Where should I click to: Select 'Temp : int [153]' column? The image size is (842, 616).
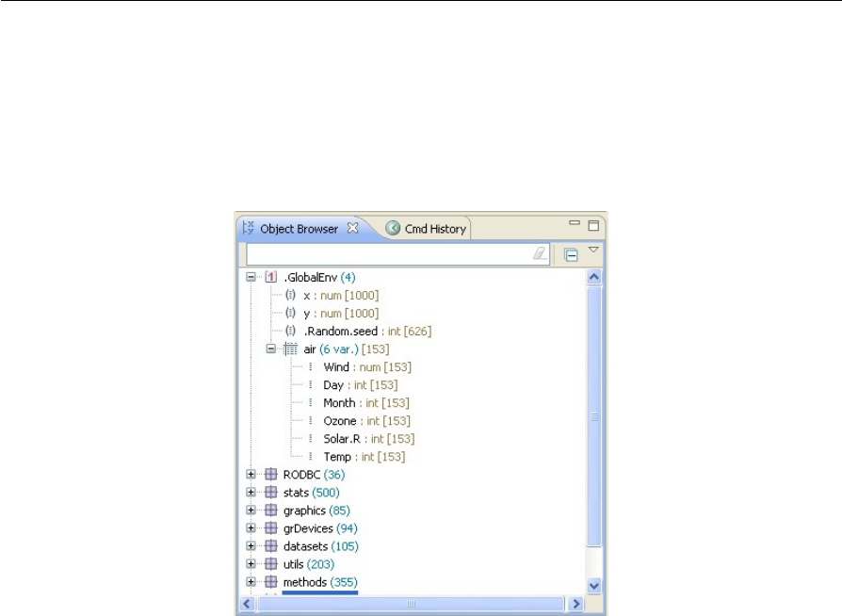tap(364, 457)
